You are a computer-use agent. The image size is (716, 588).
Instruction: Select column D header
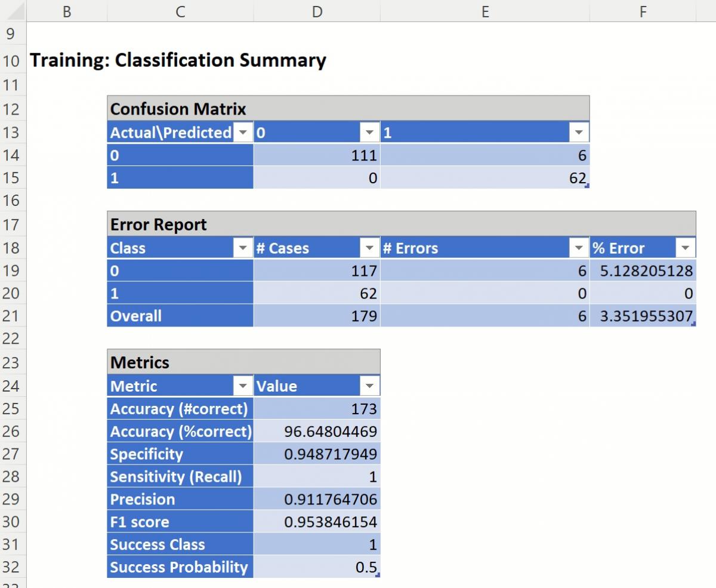tap(317, 11)
